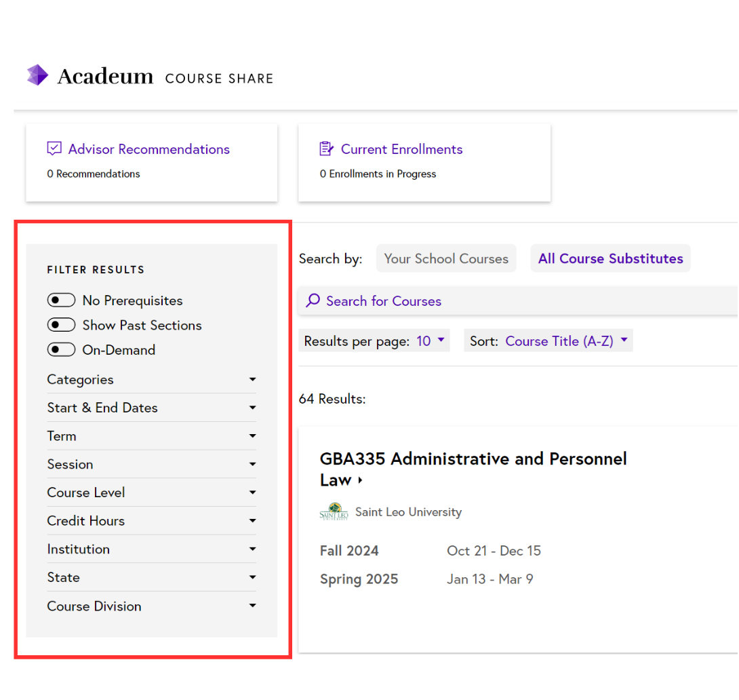Select the Your School Courses tab
The width and height of the screenshot is (739, 700).
click(446, 258)
